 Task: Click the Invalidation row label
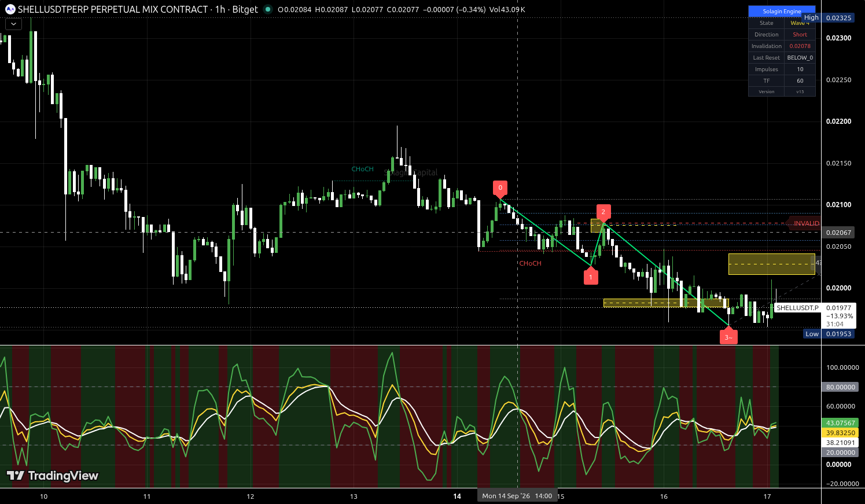(x=766, y=46)
